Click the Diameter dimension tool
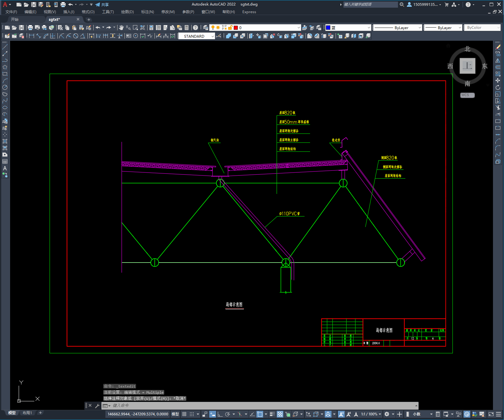The width and height of the screenshot is (504, 420). click(76, 36)
